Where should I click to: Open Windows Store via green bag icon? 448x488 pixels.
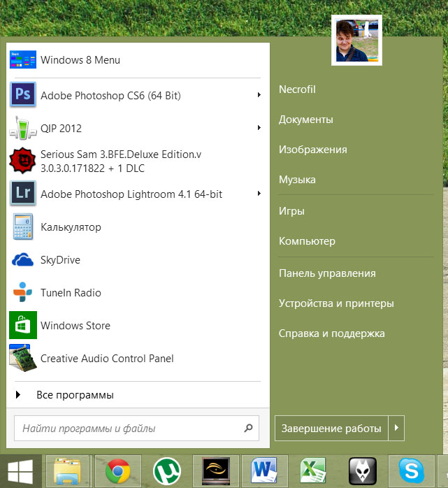click(22, 325)
